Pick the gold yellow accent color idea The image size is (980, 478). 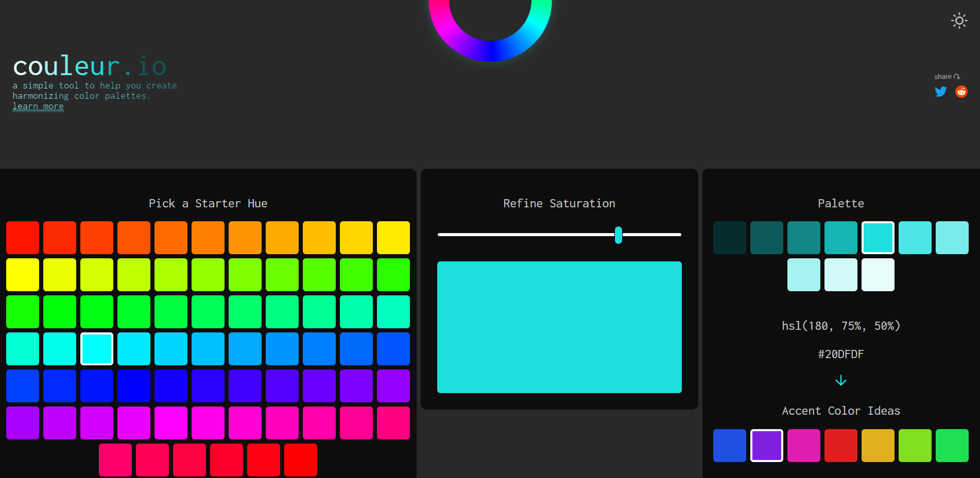coord(878,446)
